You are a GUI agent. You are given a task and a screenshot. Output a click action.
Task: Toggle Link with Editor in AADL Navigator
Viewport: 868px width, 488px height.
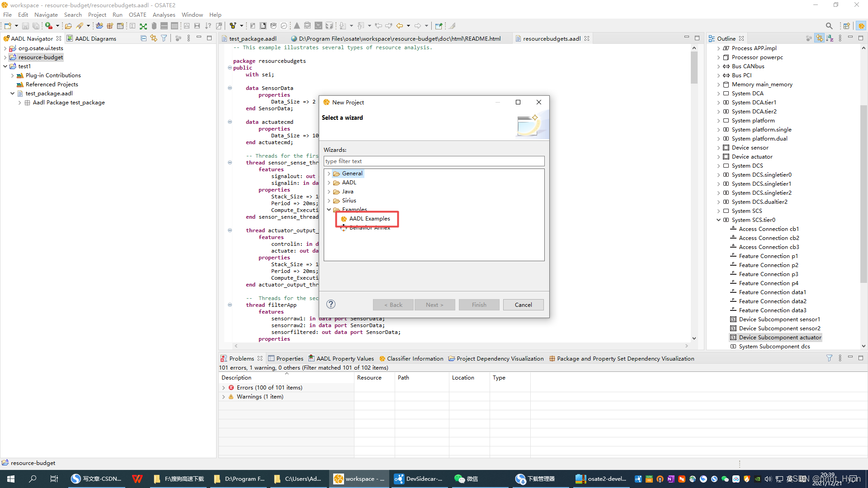(x=154, y=38)
